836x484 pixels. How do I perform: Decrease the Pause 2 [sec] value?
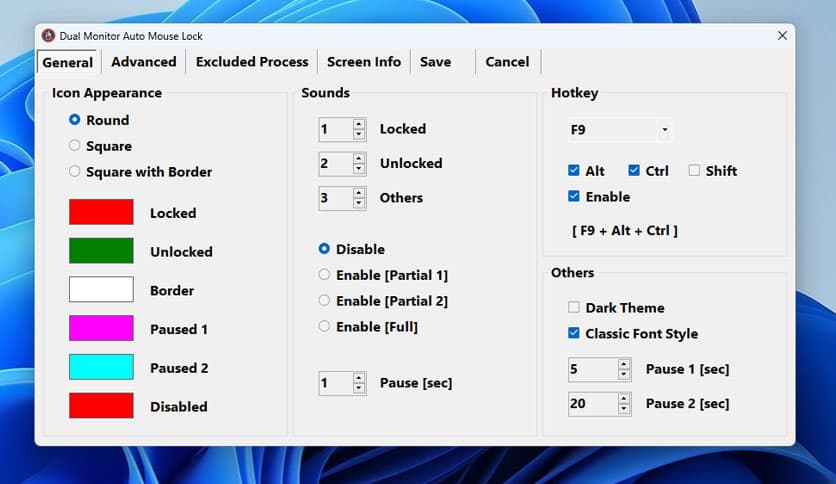point(624,409)
